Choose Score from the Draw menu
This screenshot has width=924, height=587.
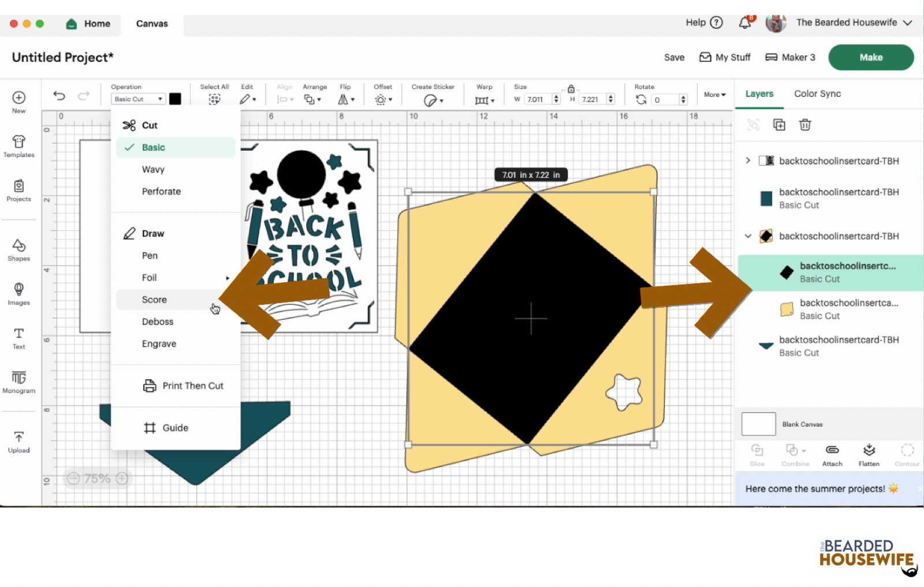point(154,300)
